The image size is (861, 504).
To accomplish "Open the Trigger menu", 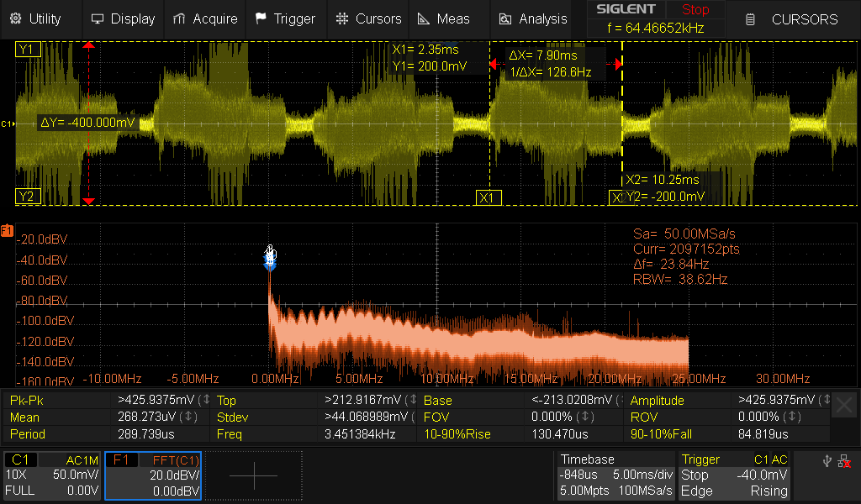I will (x=286, y=18).
